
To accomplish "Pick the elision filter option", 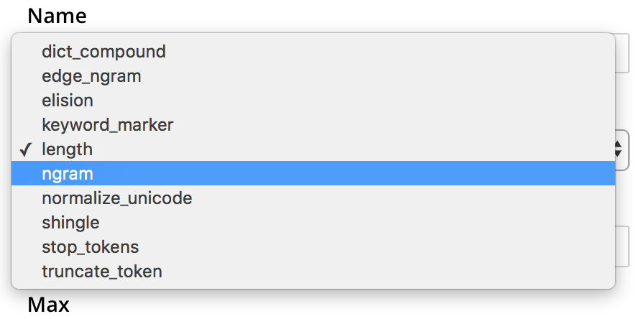I will 68,101.
